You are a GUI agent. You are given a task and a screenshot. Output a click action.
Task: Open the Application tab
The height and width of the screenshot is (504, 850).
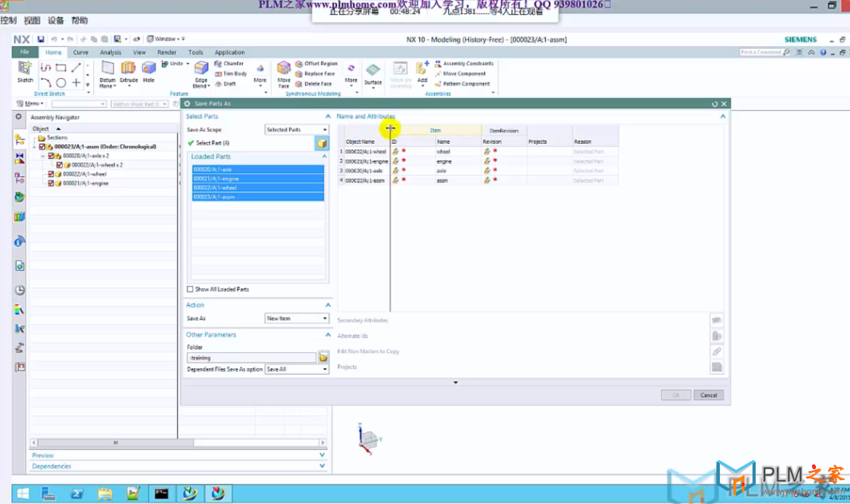point(230,52)
